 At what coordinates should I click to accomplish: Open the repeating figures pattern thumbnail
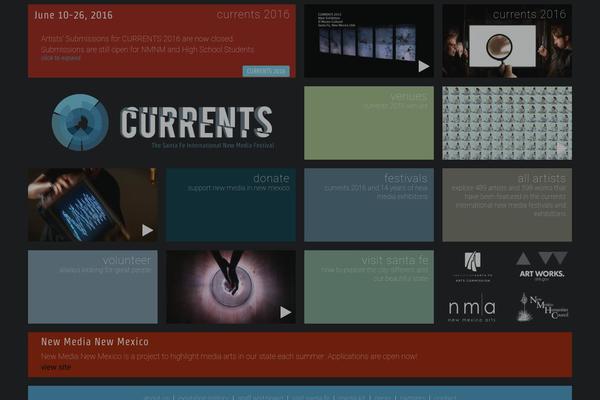(x=507, y=123)
